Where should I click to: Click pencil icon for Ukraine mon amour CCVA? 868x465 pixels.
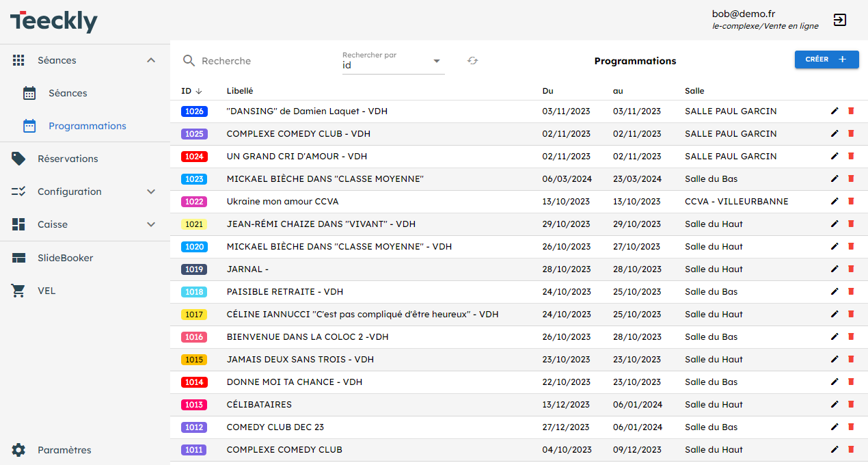[834, 201]
